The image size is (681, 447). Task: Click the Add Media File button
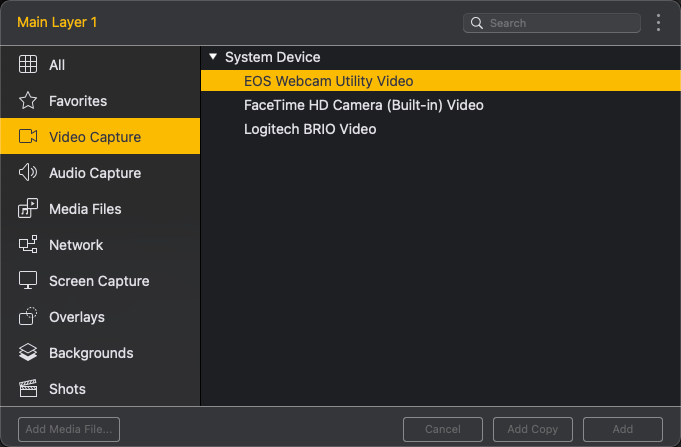click(x=69, y=429)
